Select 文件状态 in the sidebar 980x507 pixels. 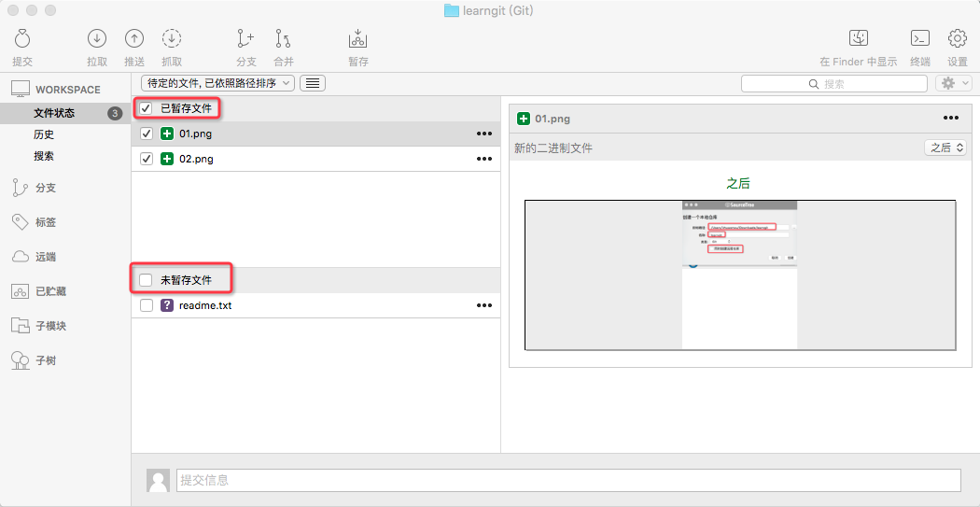coord(54,113)
